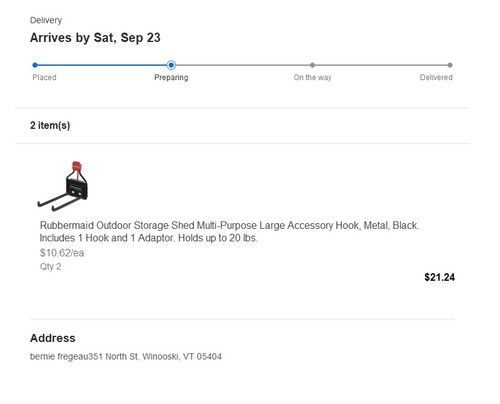Click the On the way progress dot
The height and width of the screenshot is (404, 500).
click(312, 65)
